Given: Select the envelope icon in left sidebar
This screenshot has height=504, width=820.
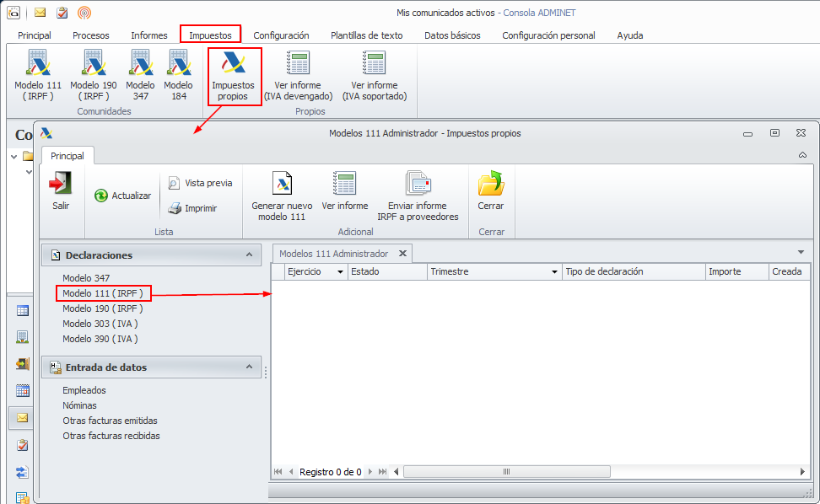Looking at the screenshot, I should pyautogui.click(x=22, y=418).
